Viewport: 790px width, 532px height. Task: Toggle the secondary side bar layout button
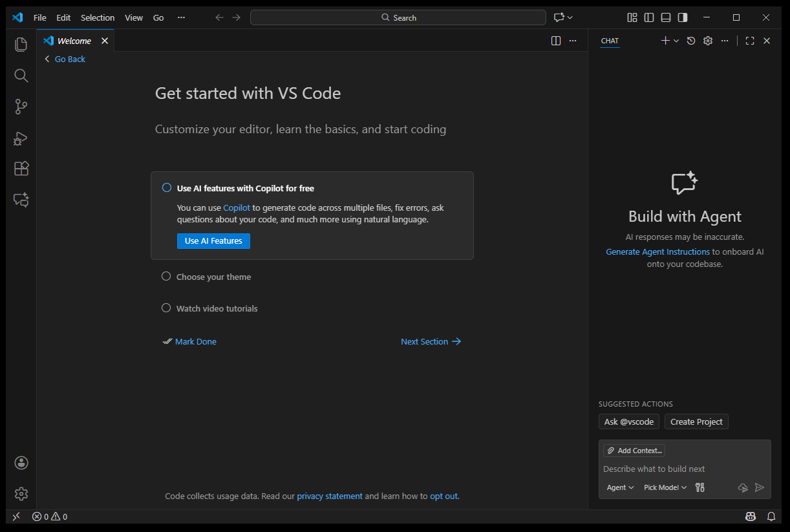point(683,17)
